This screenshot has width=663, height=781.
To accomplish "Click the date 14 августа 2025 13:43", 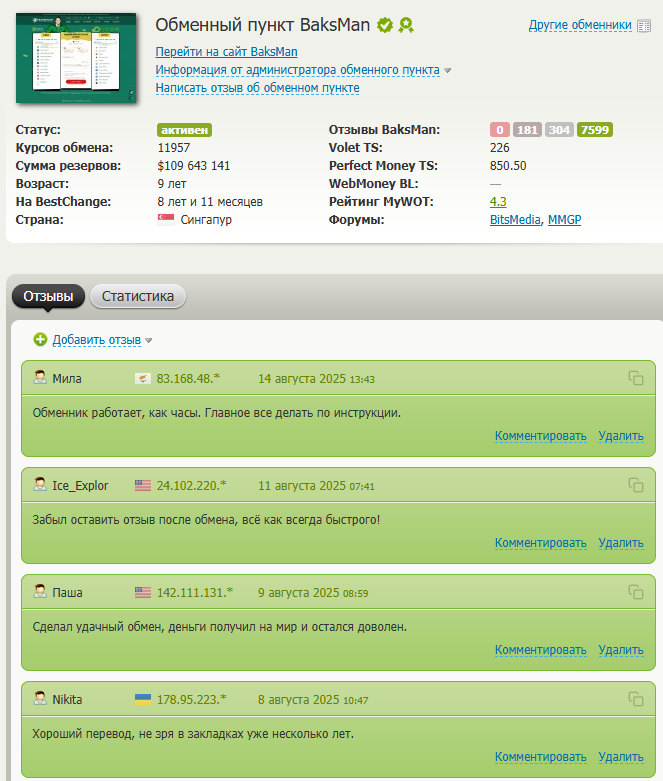I will pos(316,379).
